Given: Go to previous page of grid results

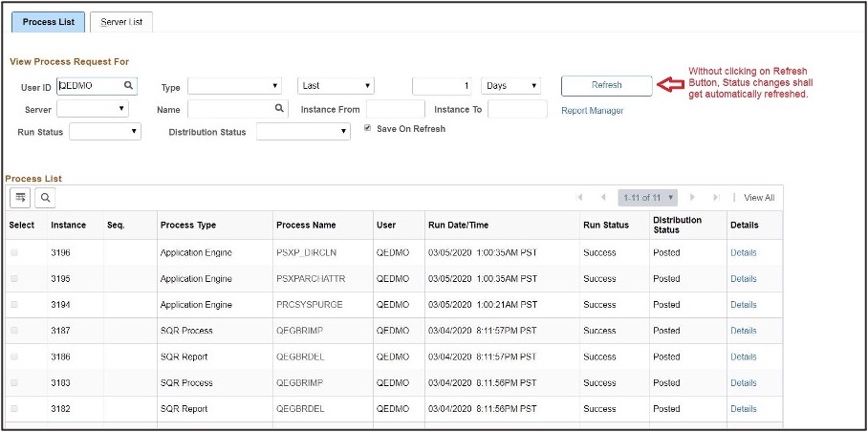Looking at the screenshot, I should pyautogui.click(x=603, y=198).
